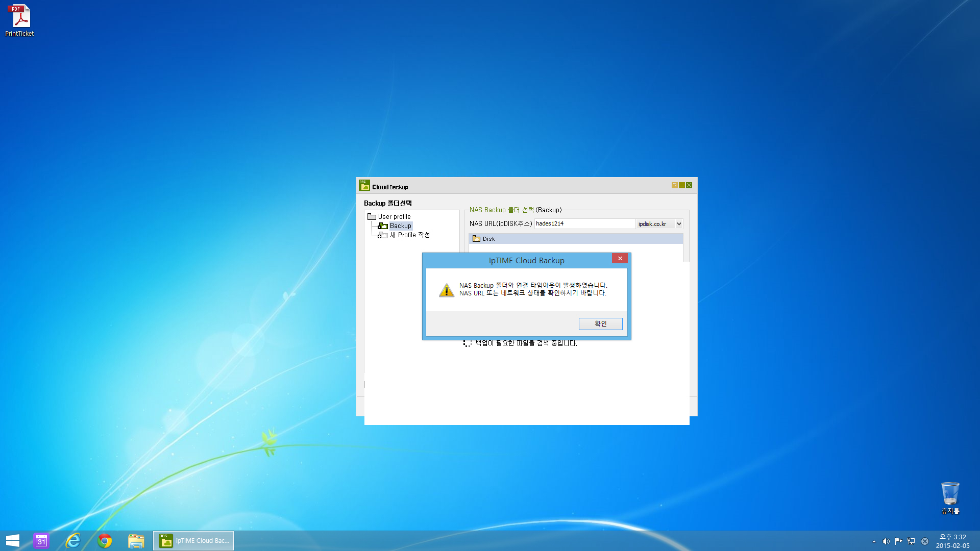Click the tray icon with the X circle
This screenshot has width=980, height=551.
click(x=924, y=541)
